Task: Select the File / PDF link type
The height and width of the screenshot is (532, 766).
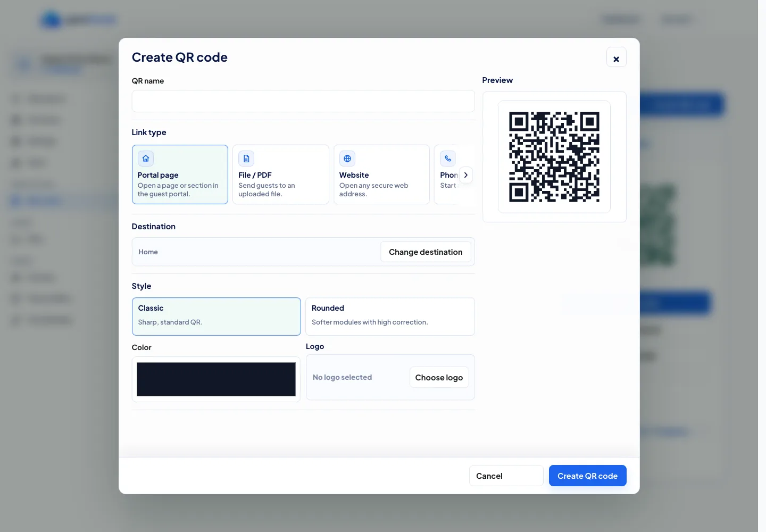Action: click(x=281, y=174)
